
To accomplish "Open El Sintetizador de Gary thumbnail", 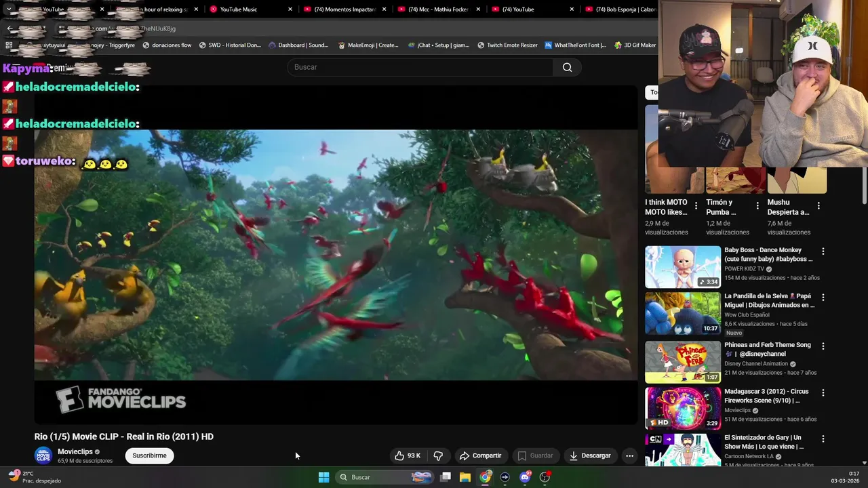I will [x=683, y=450].
